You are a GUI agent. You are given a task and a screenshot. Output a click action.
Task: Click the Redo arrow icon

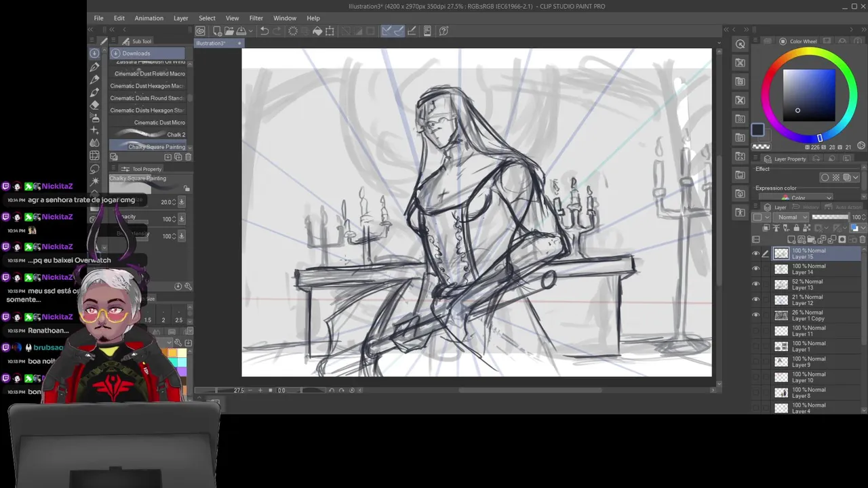click(277, 30)
